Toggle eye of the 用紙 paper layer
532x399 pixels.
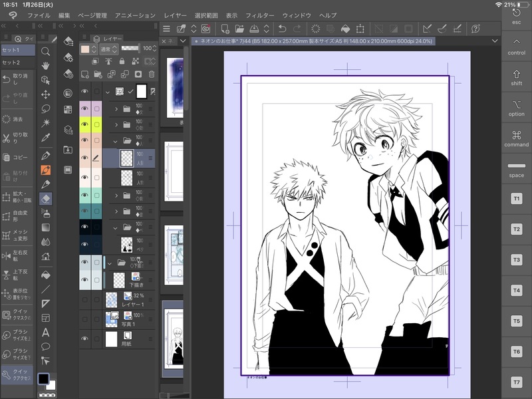coord(84,338)
